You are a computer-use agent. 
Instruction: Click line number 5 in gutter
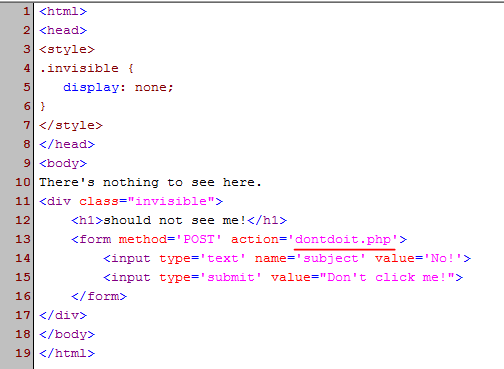27,87
